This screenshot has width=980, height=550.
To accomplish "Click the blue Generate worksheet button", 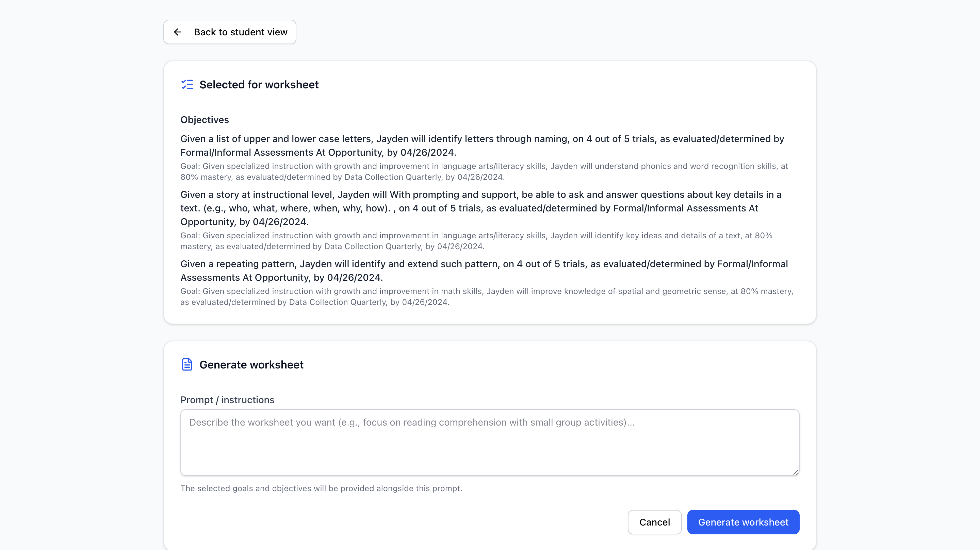I will [x=742, y=522].
